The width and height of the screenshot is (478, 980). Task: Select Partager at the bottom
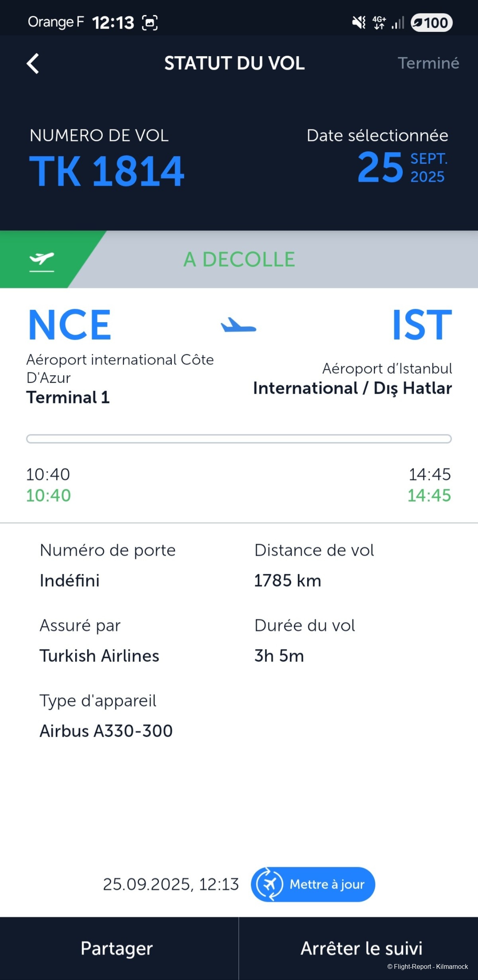coord(117,948)
